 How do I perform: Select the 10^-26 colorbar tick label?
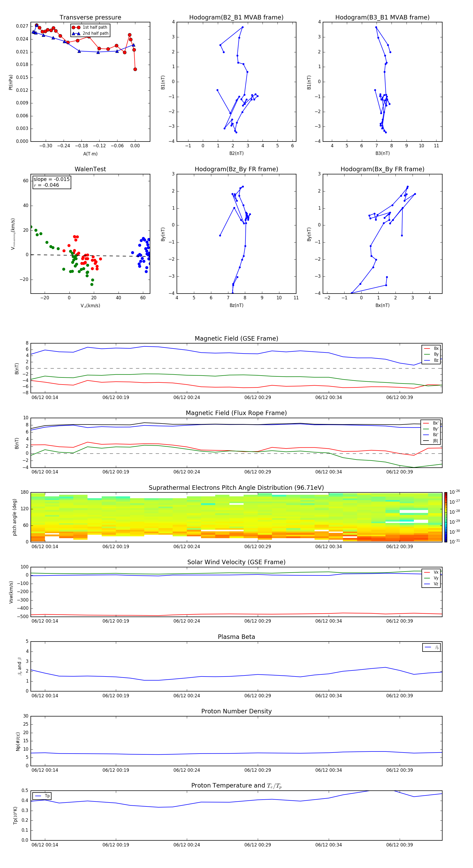click(x=455, y=492)
